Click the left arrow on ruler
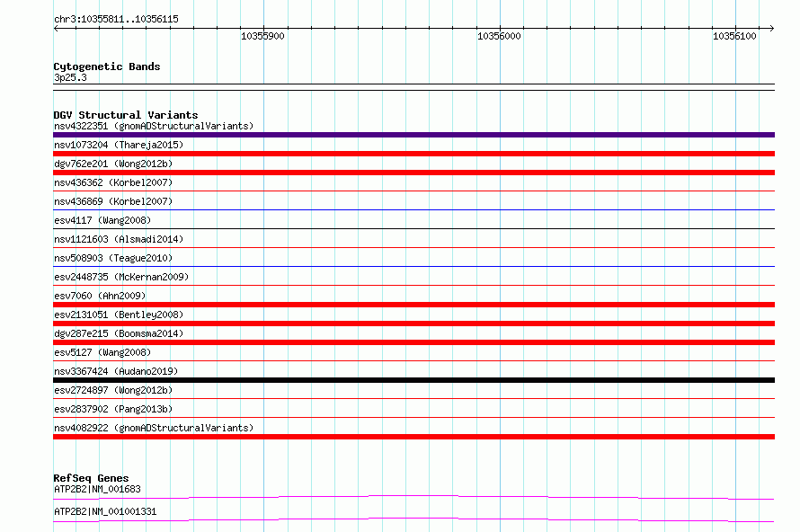 coord(56,28)
